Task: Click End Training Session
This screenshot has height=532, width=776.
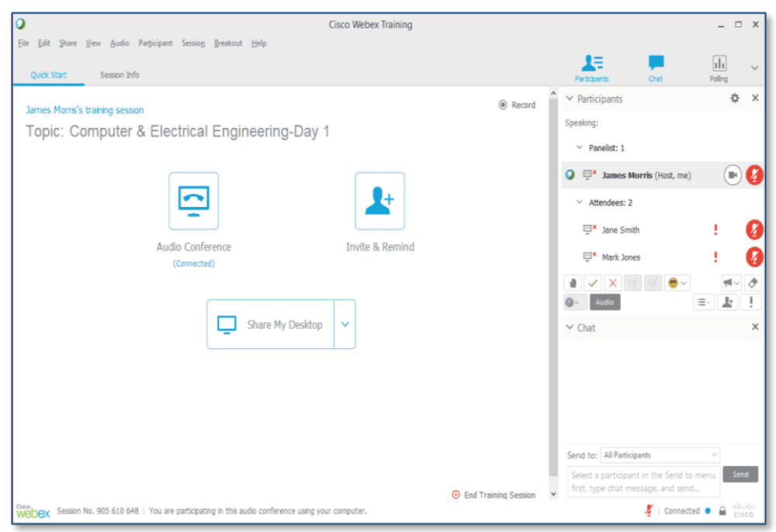Action: (494, 495)
